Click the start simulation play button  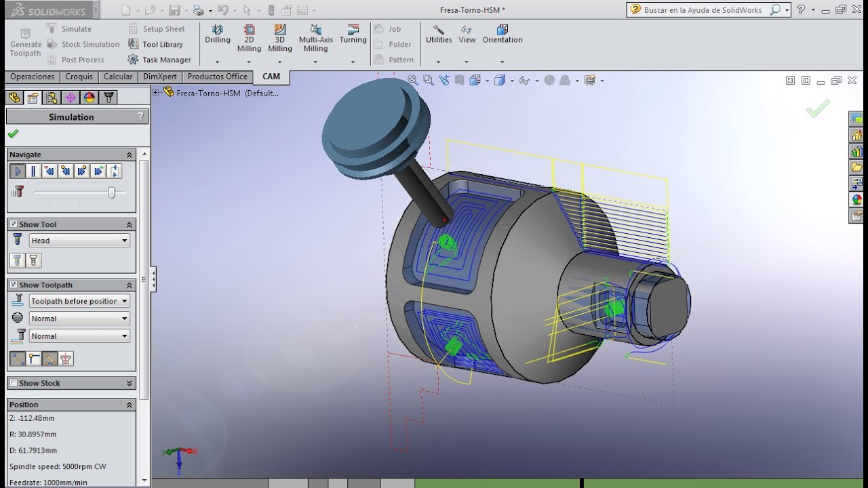pyautogui.click(x=18, y=171)
